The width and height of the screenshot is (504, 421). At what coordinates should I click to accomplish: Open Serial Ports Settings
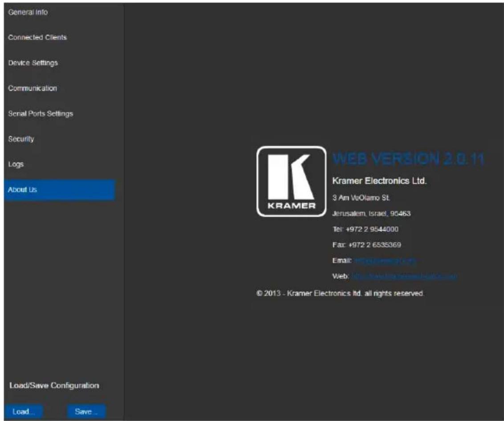click(41, 113)
